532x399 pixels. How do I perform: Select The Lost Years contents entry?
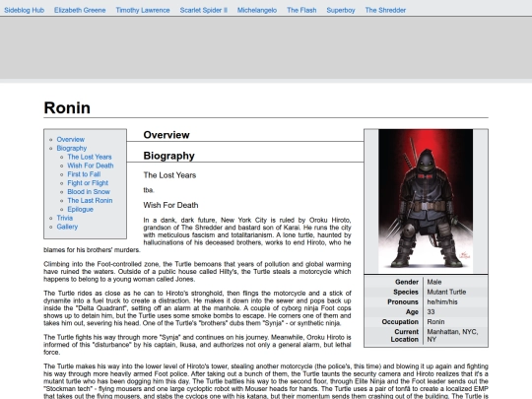(x=90, y=157)
